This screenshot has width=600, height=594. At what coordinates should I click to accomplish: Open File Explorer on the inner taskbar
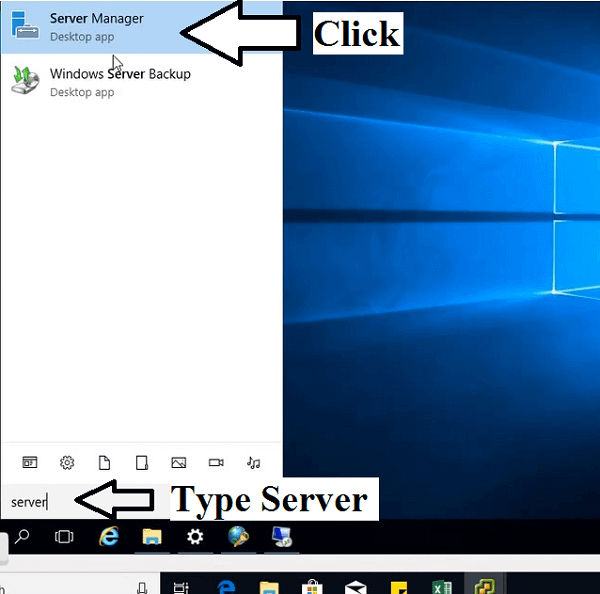click(152, 537)
